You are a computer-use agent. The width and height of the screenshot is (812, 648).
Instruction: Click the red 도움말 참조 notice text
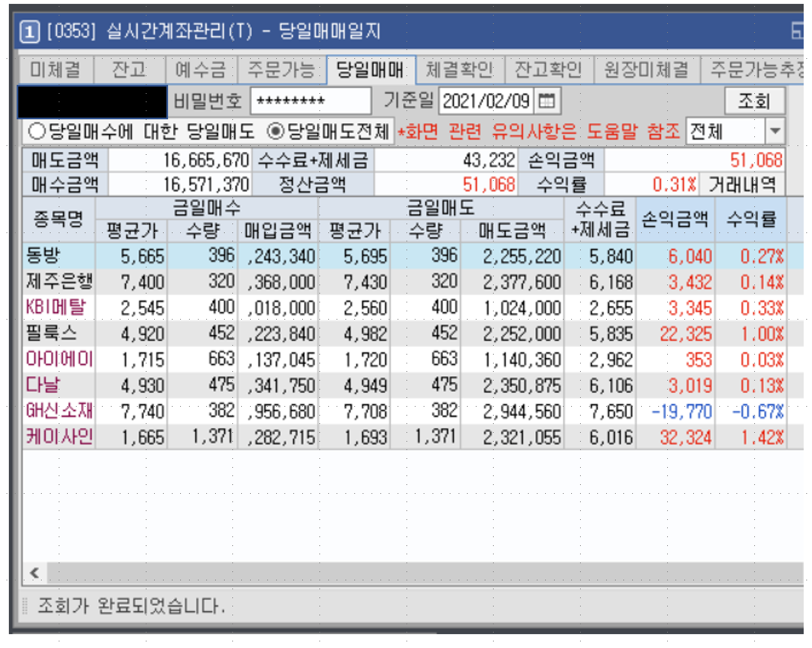[633, 131]
